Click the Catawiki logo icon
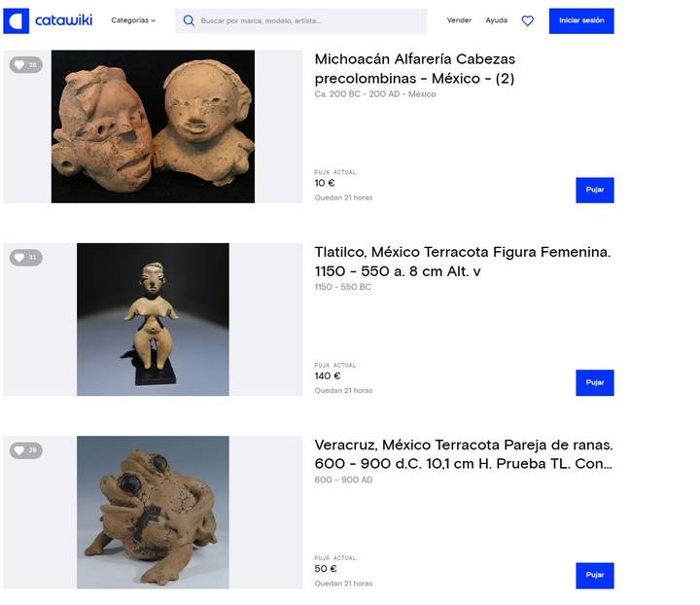This screenshot has width=700, height=605. pyautogui.click(x=17, y=21)
